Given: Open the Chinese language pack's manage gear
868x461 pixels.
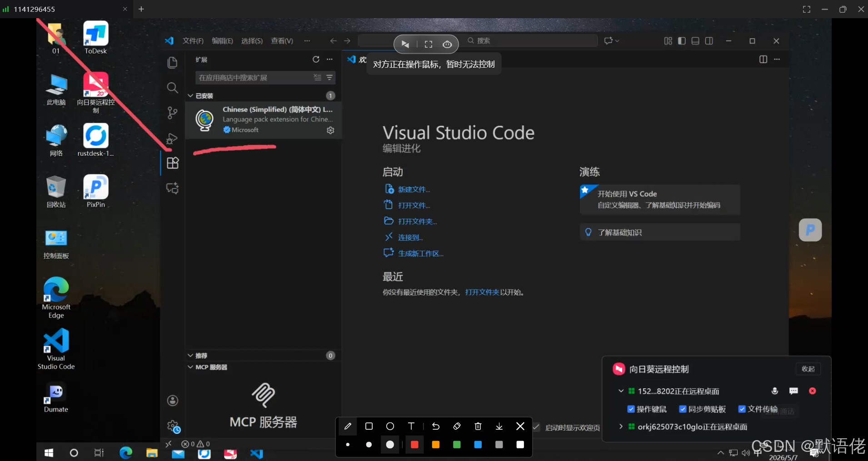Looking at the screenshot, I should [330, 130].
